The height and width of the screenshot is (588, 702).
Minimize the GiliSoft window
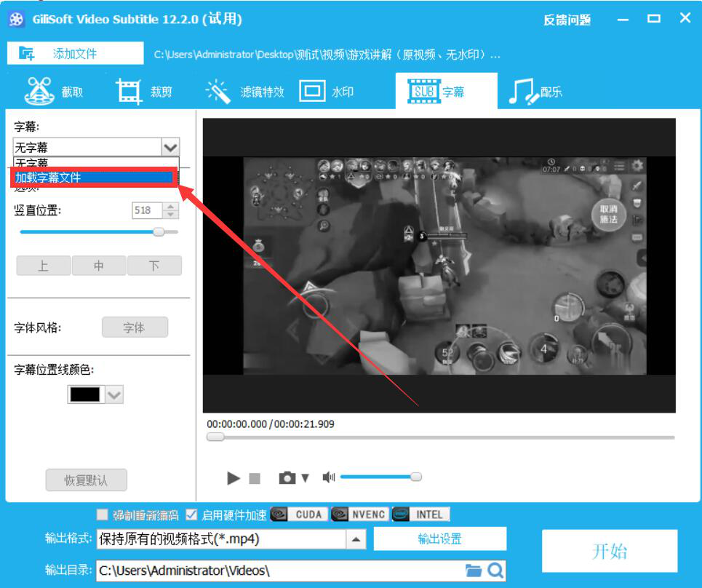click(623, 20)
